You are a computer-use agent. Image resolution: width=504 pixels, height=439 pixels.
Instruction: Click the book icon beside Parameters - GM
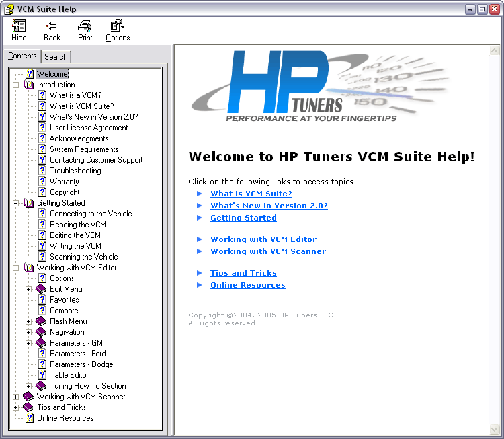(x=41, y=343)
